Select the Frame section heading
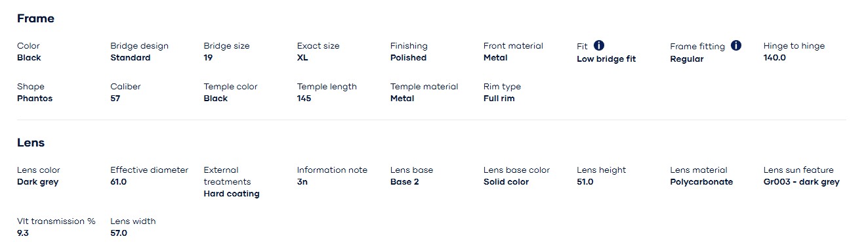Screen dimensions: 868x249 click(35, 18)
